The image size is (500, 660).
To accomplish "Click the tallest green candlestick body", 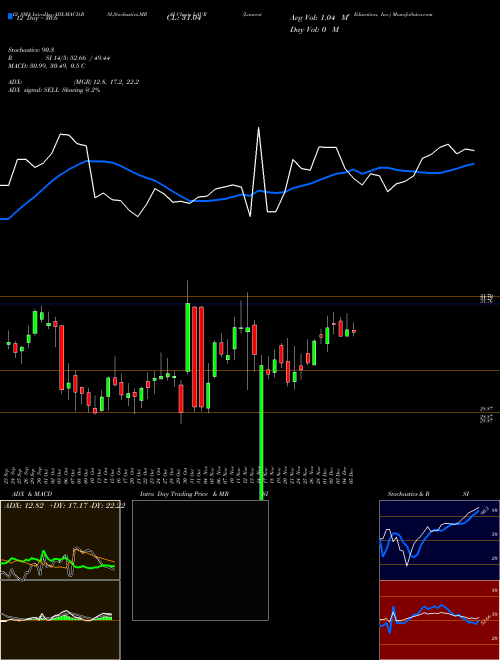I will click(187, 337).
